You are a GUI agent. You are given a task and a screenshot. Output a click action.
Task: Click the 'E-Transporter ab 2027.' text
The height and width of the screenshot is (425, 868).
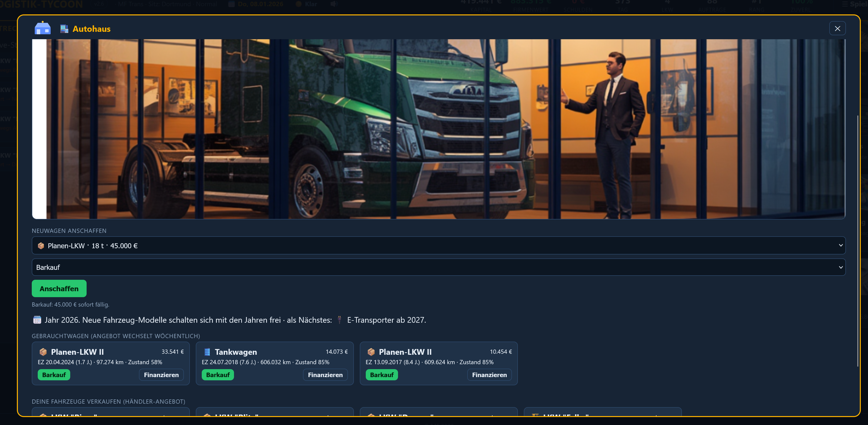pyautogui.click(x=387, y=320)
